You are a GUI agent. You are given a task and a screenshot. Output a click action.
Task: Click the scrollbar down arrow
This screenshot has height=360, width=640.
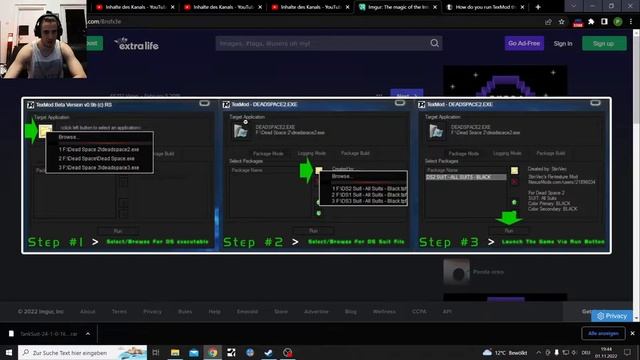pyautogui.click(x=636, y=318)
